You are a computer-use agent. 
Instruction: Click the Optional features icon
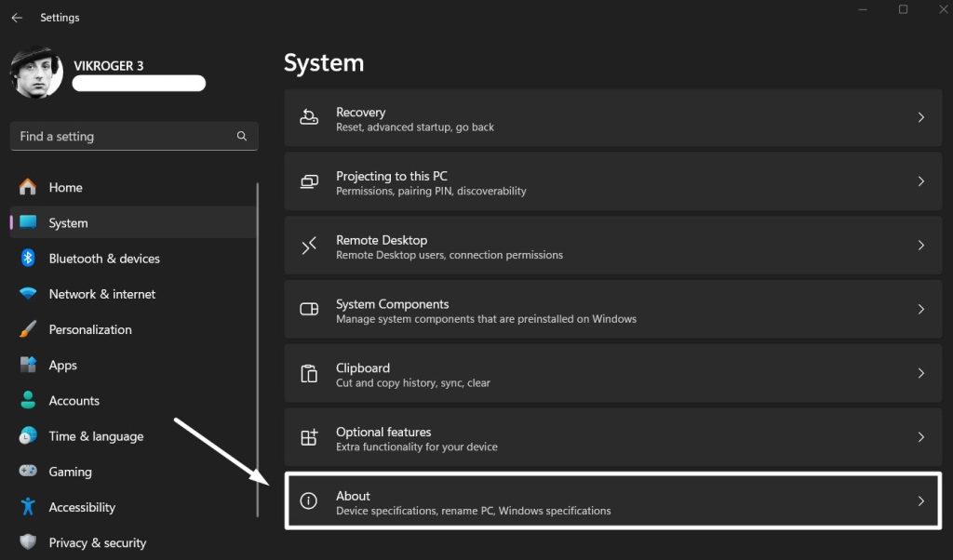coord(309,437)
